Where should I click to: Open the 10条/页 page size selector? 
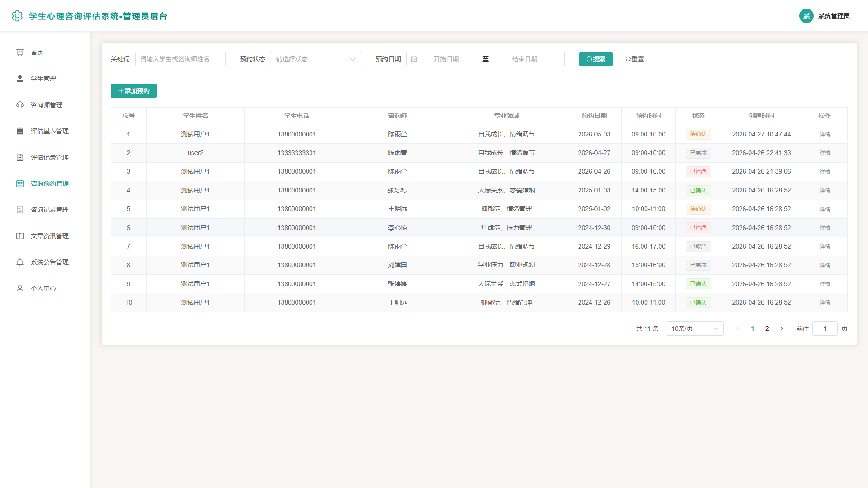click(694, 328)
